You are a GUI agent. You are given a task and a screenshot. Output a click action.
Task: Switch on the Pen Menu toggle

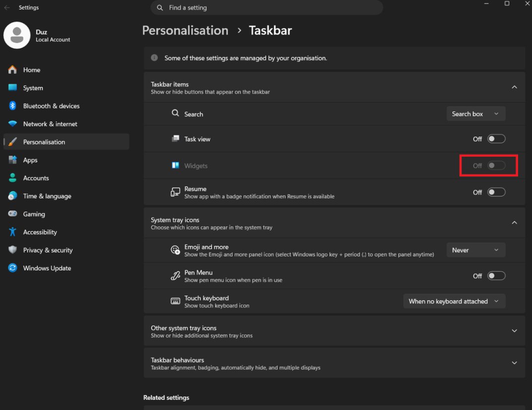496,276
